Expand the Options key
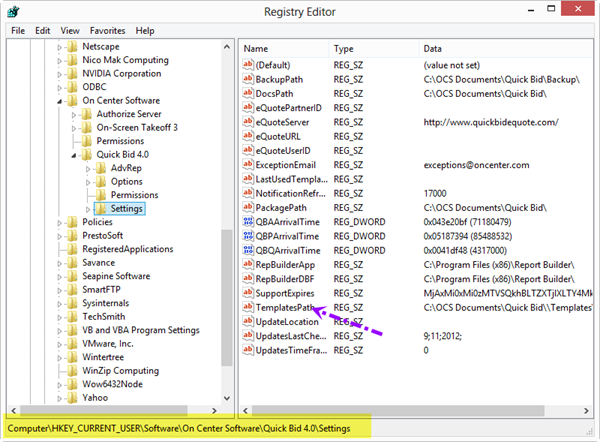The width and height of the screenshot is (600, 442). click(x=88, y=182)
